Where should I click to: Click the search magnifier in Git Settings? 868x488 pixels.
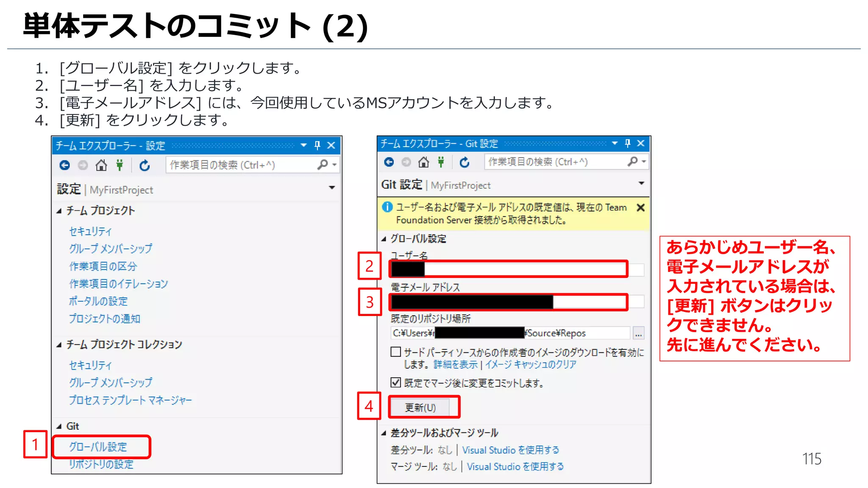pyautogui.click(x=632, y=161)
